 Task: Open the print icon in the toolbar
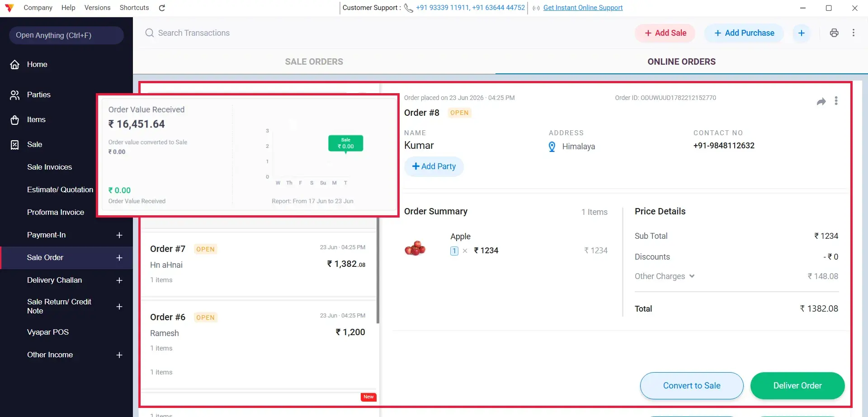click(x=834, y=33)
